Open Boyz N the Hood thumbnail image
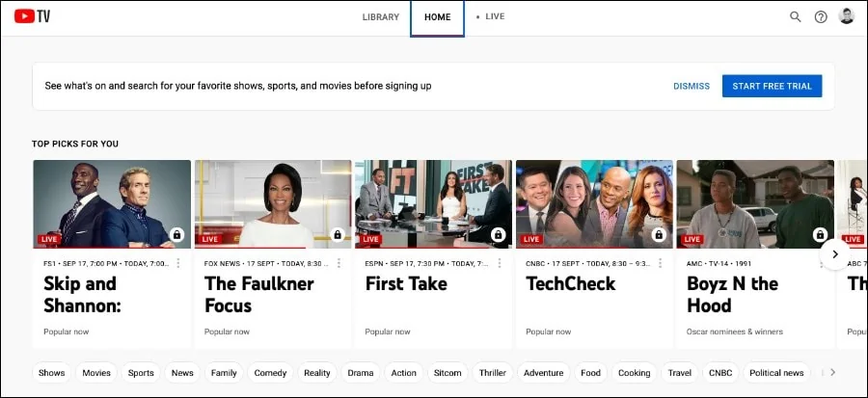The image size is (868, 398). click(755, 204)
